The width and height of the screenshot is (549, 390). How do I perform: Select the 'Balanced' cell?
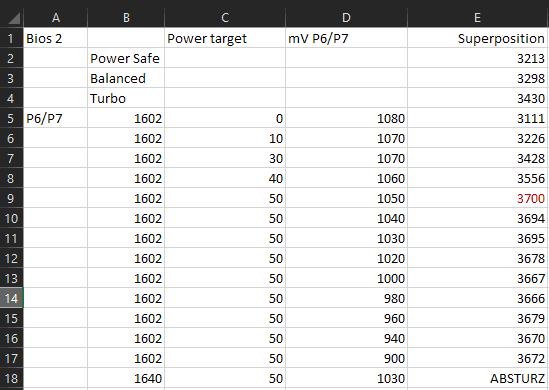click(x=126, y=78)
